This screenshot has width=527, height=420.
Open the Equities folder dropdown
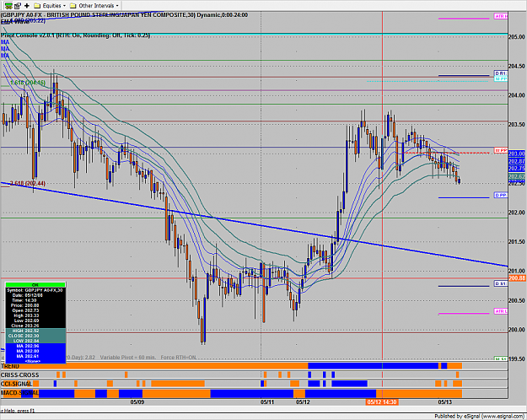tap(50, 5)
